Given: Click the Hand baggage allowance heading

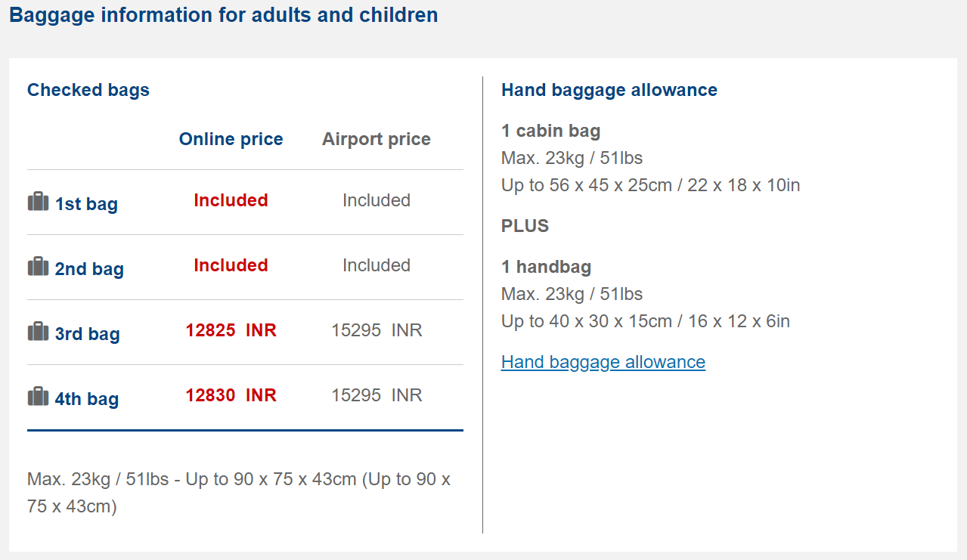Looking at the screenshot, I should [609, 90].
